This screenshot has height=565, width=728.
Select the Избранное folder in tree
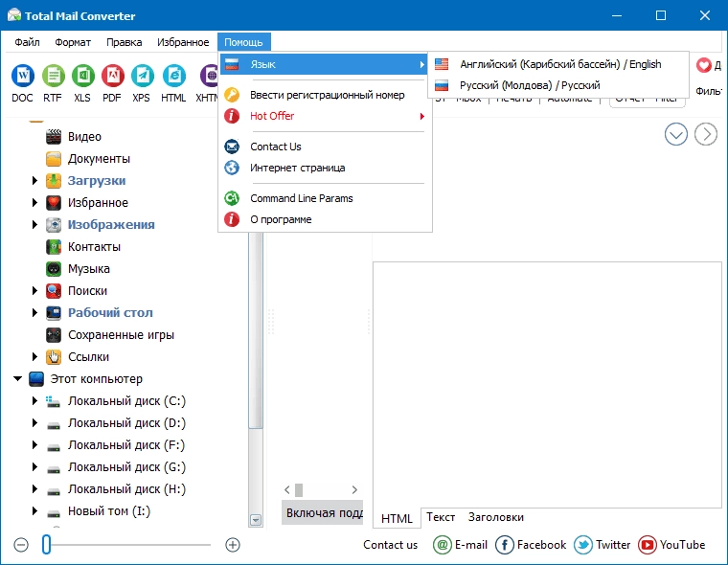click(x=98, y=203)
